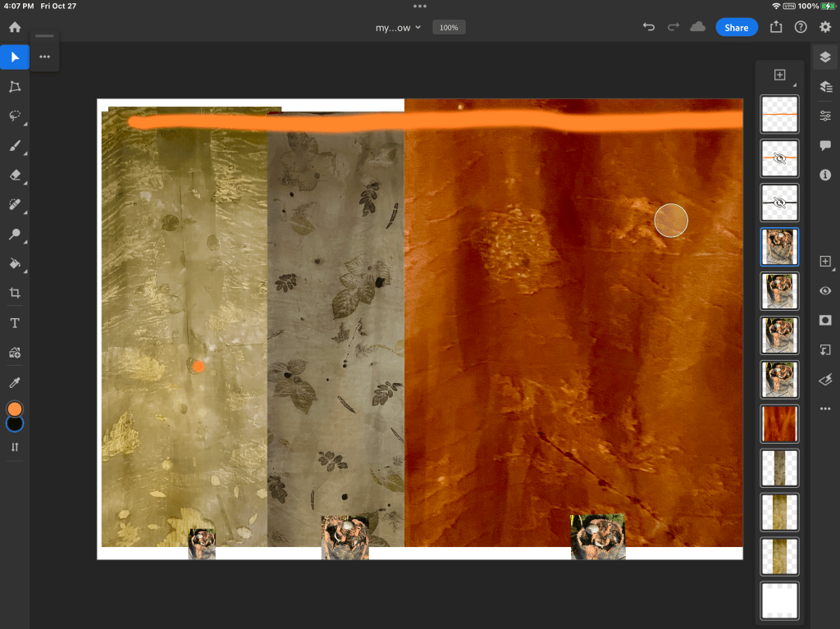Screen dimensions: 840x629
Task: Select the Type tool
Action: 15,323
